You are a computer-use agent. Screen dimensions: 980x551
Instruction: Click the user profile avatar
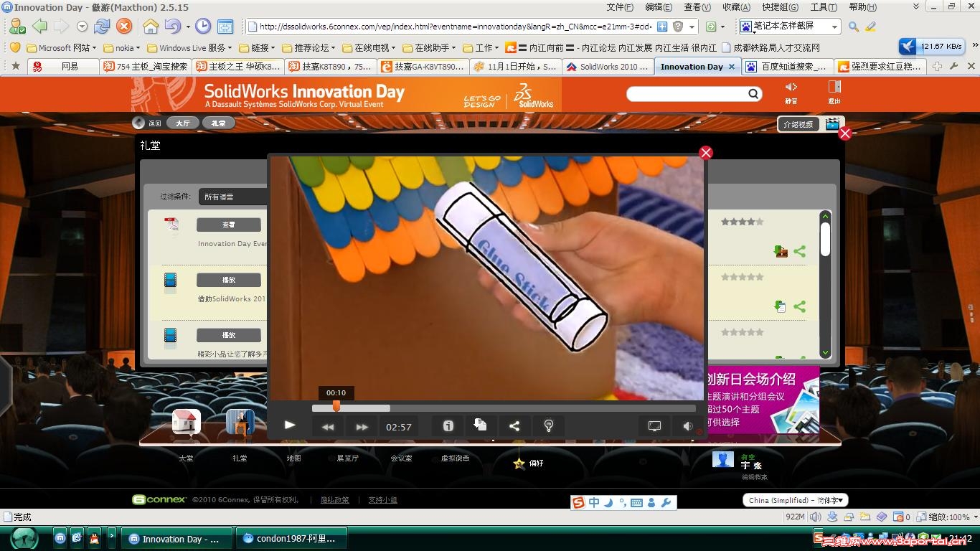pos(723,459)
